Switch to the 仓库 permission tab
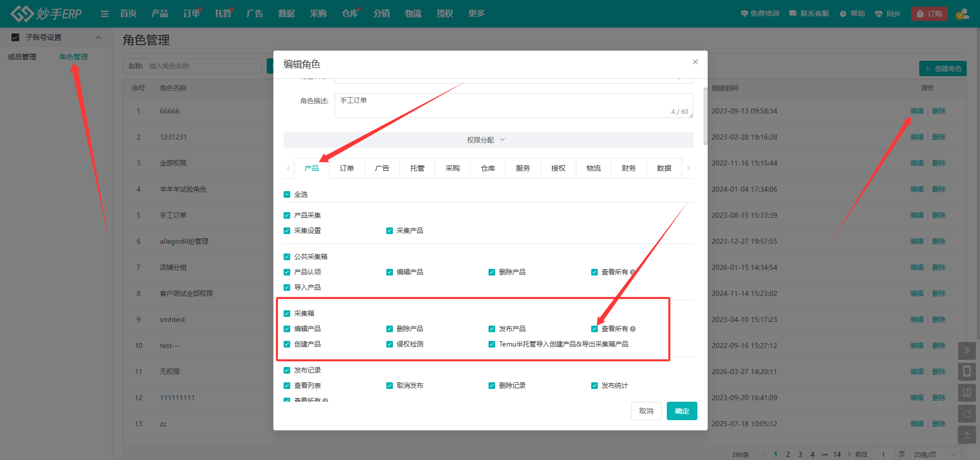This screenshot has height=460, width=980. 487,168
